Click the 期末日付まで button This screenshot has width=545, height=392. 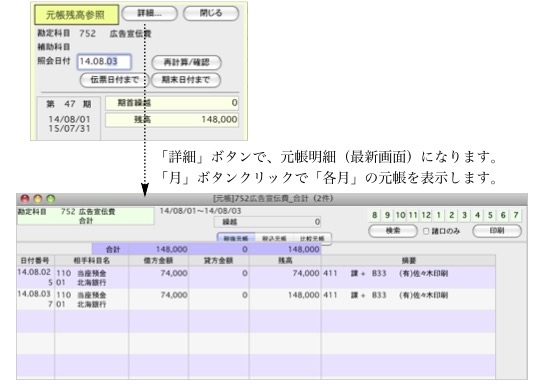coord(186,80)
